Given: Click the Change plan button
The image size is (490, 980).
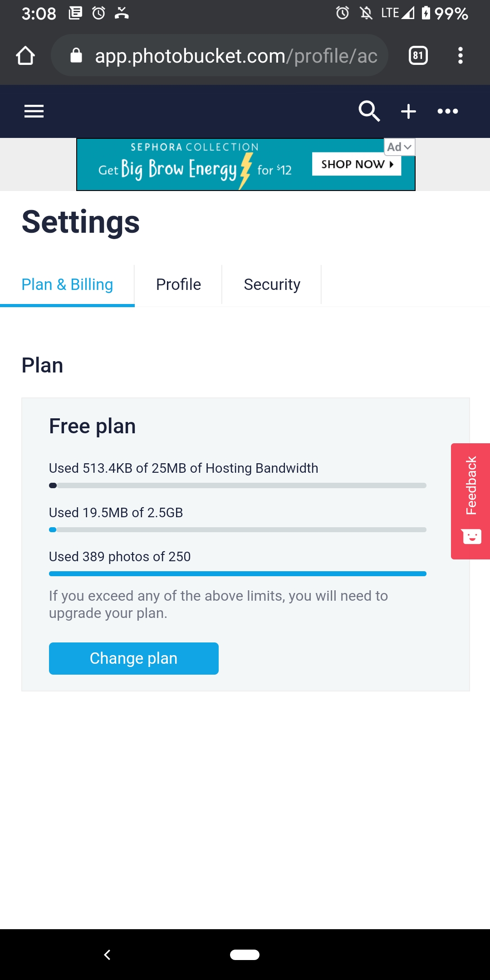Looking at the screenshot, I should pyautogui.click(x=133, y=658).
